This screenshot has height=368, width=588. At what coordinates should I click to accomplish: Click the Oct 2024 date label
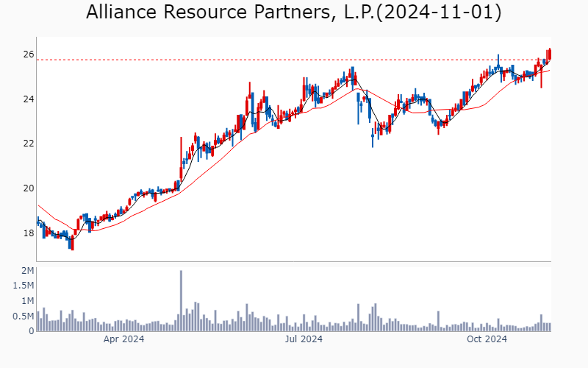click(x=487, y=339)
